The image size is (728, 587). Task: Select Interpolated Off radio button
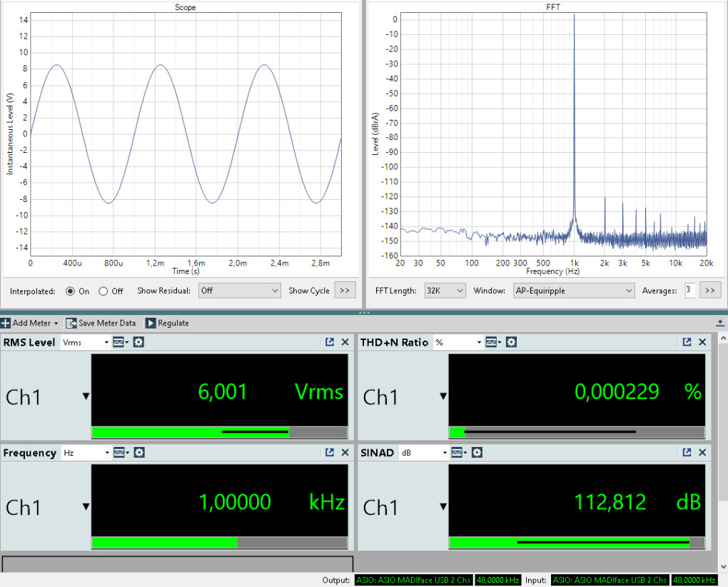103,291
